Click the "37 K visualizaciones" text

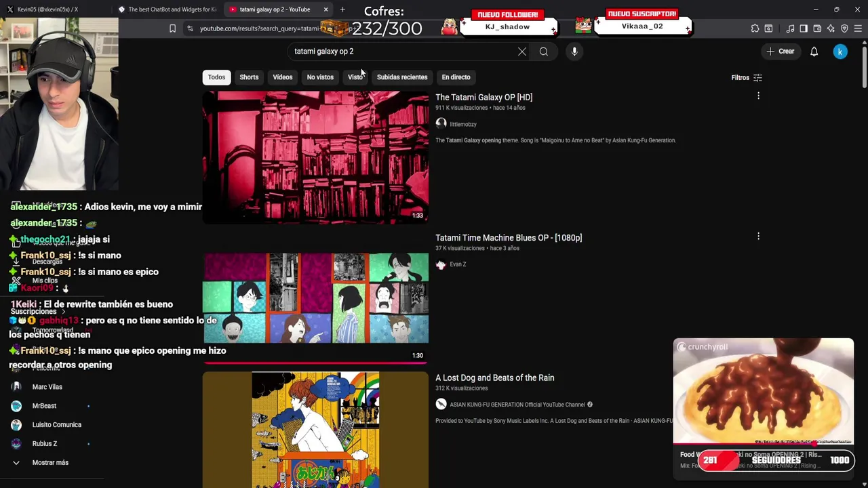tap(460, 248)
